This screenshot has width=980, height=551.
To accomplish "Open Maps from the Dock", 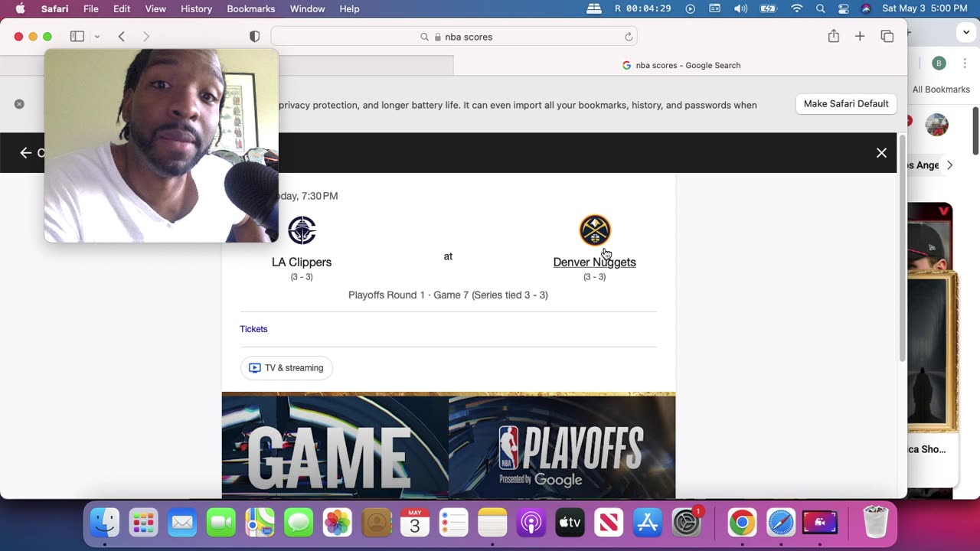I will (x=260, y=523).
